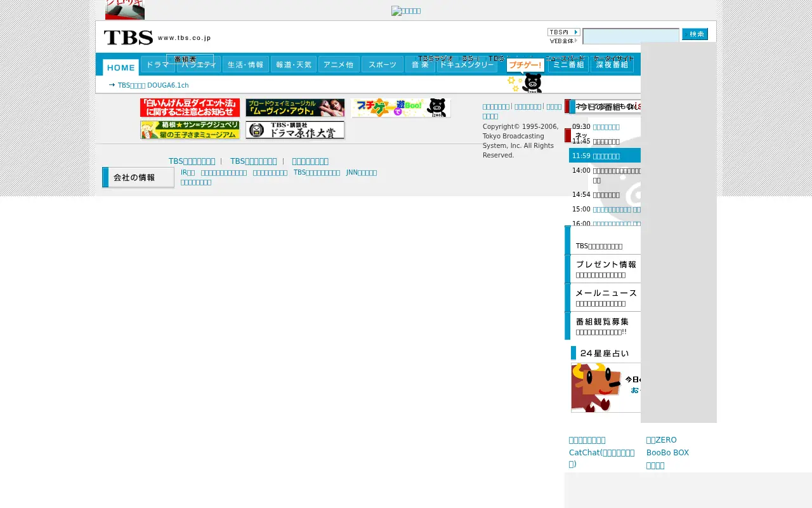Select the WEB全体 search scope option
The width and height of the screenshot is (812, 508).
click(x=563, y=41)
